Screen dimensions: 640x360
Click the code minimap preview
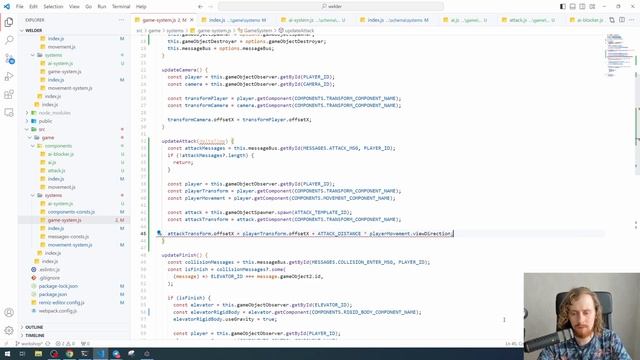pyautogui.click(x=620, y=55)
